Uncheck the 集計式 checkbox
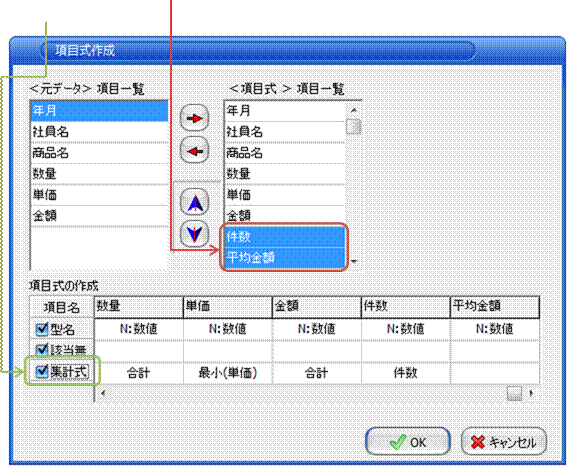 pos(42,371)
